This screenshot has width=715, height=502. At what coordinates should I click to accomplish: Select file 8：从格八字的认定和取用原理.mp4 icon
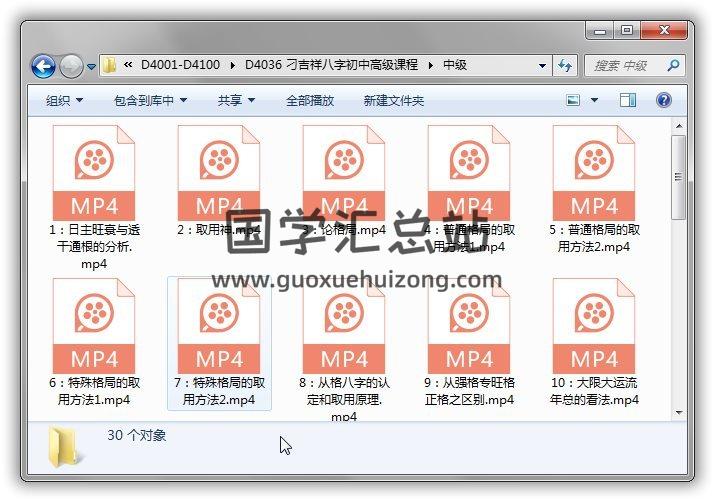344,326
